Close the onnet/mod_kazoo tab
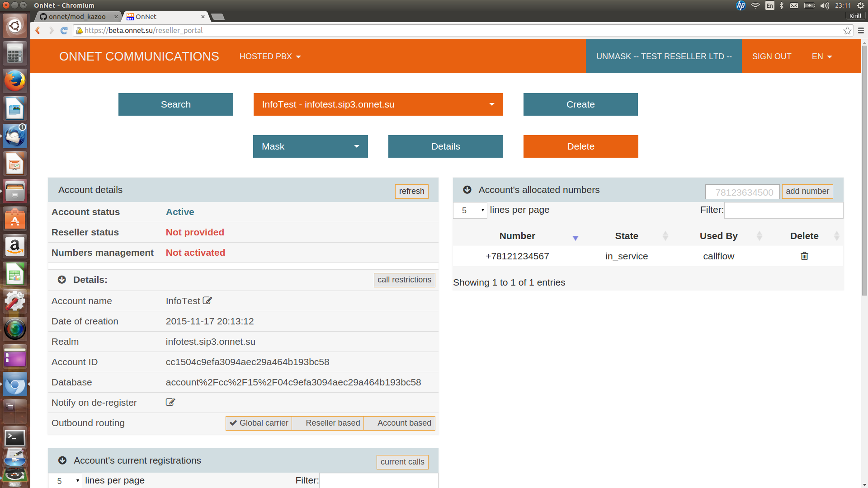Screen dimensions: 868x488 [x=116, y=17]
